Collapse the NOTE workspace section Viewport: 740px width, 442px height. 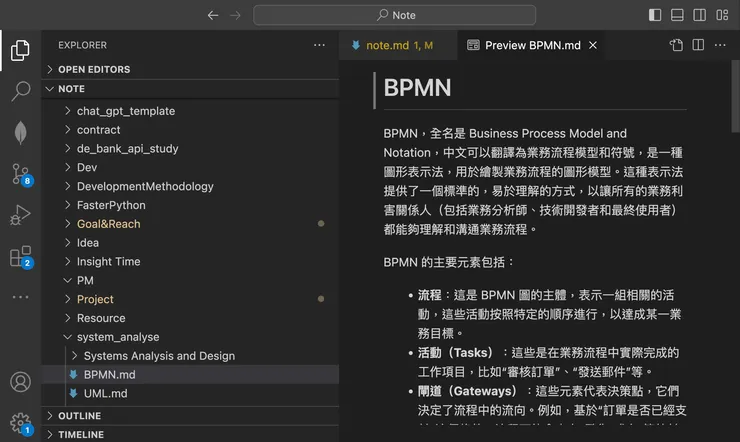tap(190, 89)
